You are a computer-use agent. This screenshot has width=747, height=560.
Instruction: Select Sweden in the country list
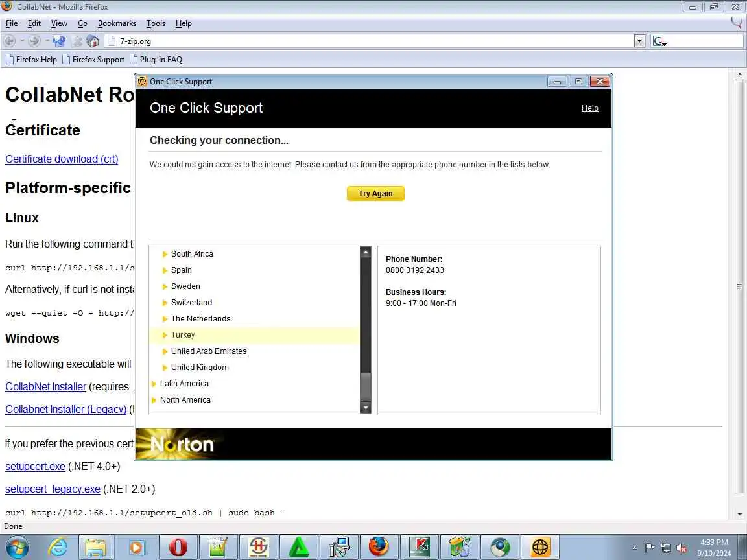(185, 286)
